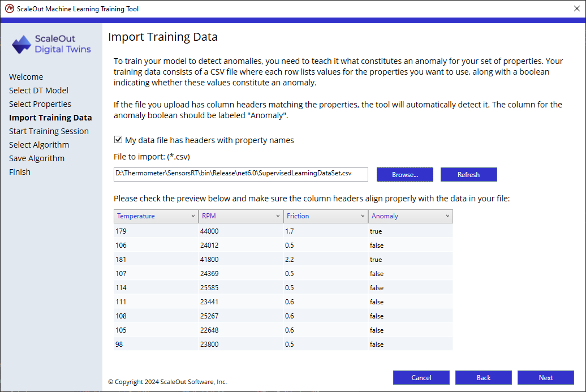Screen dimensions: 586x392
Task: Click anomaly 'true' in the 179 row
Action: click(410, 231)
